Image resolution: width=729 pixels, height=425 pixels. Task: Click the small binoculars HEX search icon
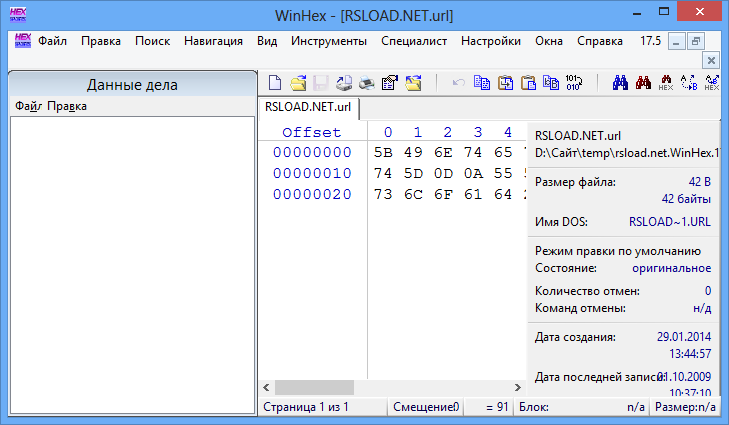666,83
